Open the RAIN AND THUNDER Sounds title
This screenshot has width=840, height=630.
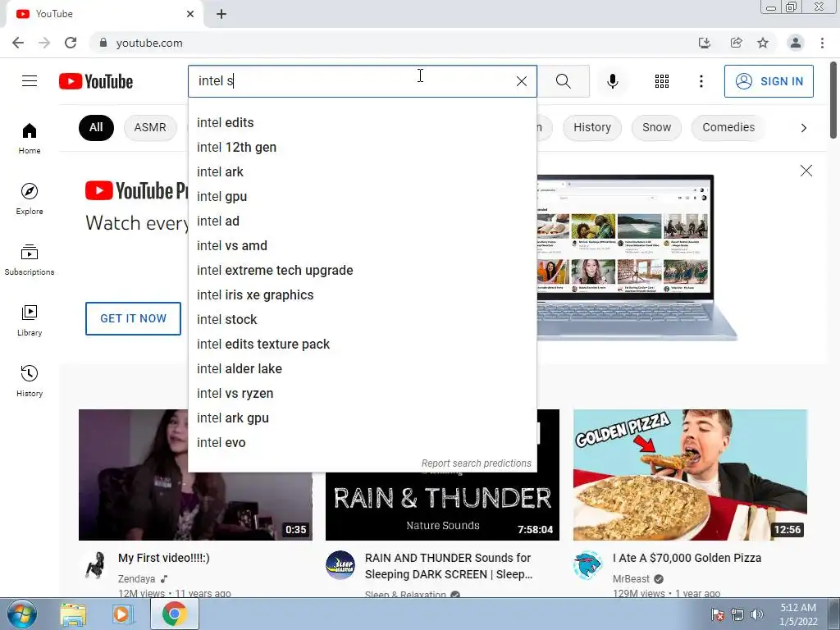click(x=449, y=566)
